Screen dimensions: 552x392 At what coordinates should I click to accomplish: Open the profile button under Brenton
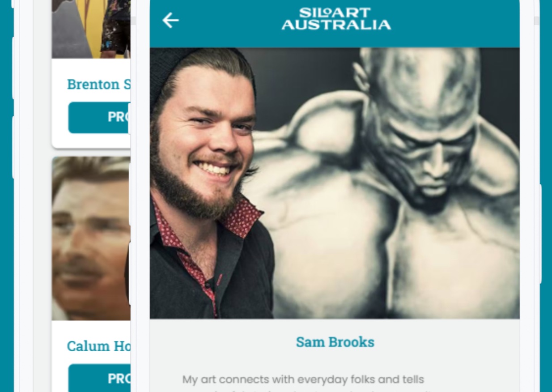coord(99,117)
